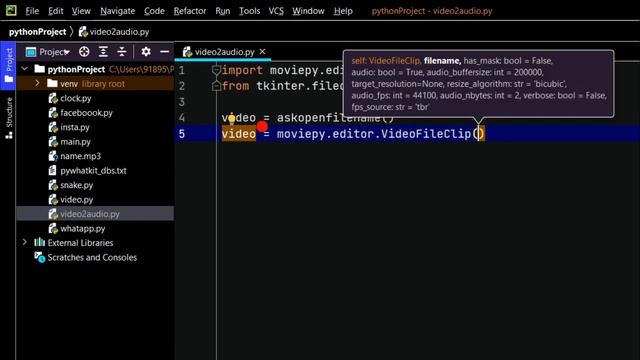Select faceboook.py in project tree
Screen dimensions: 640x360
tap(86, 113)
